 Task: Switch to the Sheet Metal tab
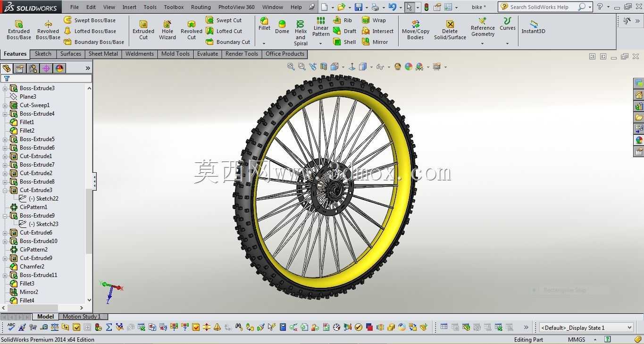point(103,54)
